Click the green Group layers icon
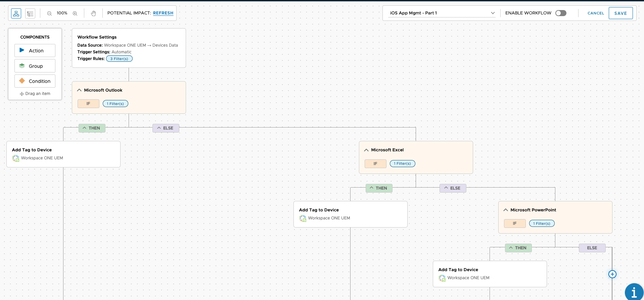This screenshot has height=300, width=644. [22, 66]
